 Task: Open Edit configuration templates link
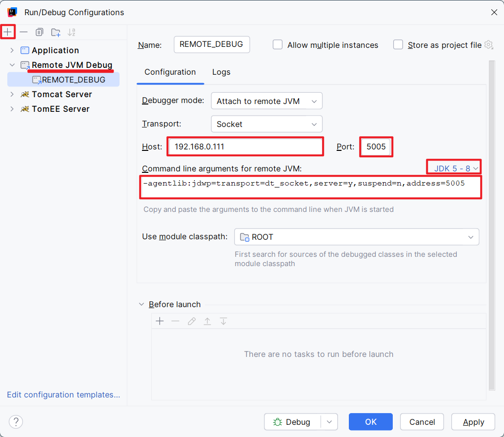click(x=63, y=395)
